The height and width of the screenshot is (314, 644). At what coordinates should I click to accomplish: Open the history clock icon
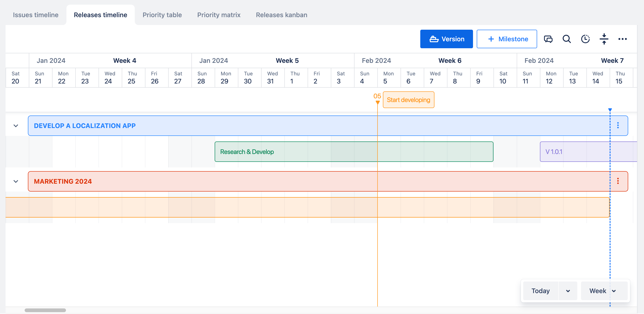click(585, 39)
